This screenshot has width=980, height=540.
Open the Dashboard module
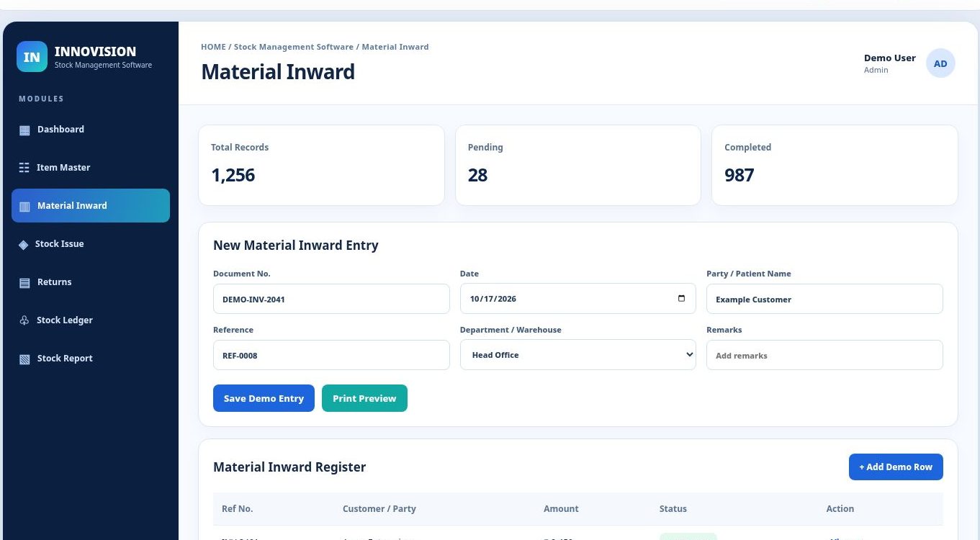click(91, 130)
